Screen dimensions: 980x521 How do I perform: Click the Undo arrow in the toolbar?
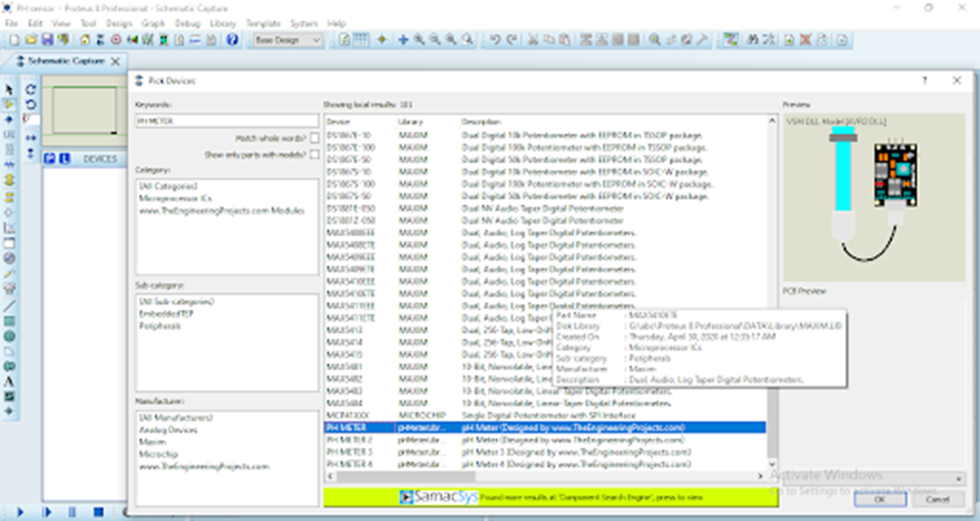[495, 40]
